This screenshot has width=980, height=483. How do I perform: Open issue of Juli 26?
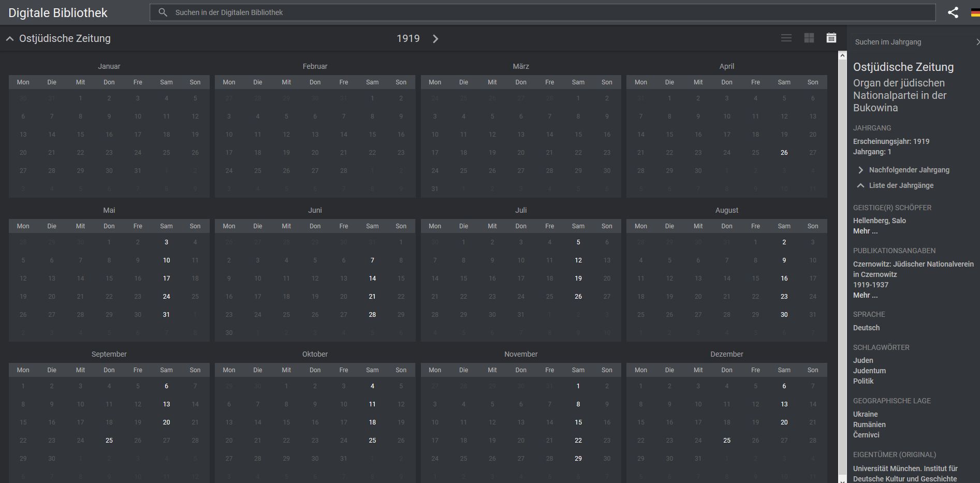tap(578, 297)
